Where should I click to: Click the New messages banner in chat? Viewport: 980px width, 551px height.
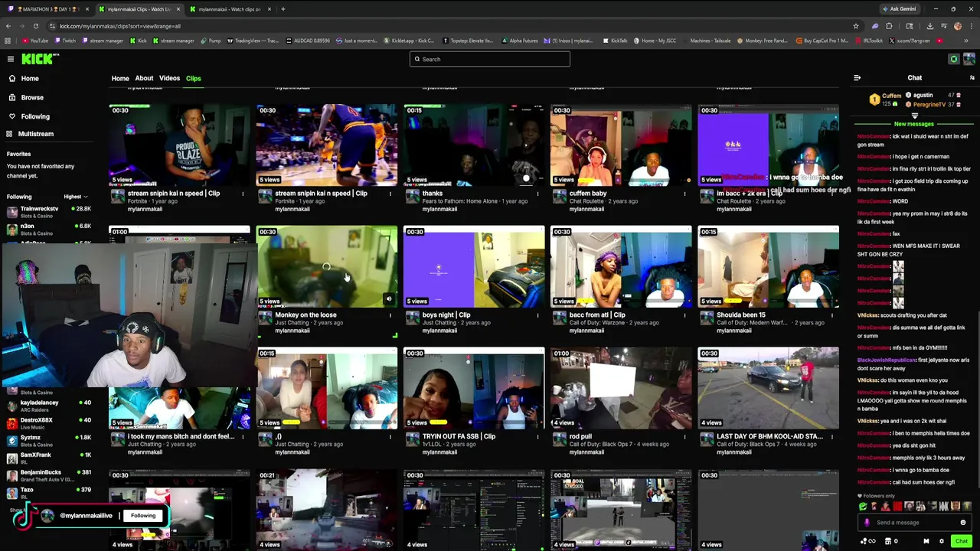[914, 124]
